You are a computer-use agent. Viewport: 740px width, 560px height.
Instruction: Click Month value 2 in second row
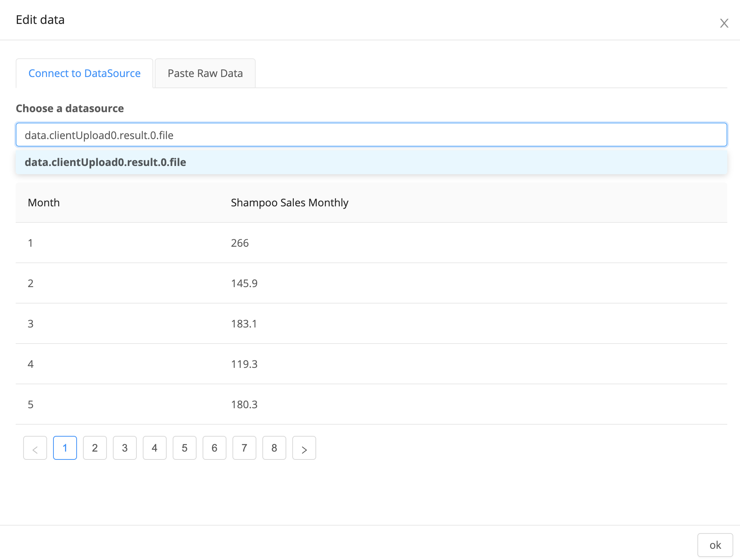pos(31,283)
